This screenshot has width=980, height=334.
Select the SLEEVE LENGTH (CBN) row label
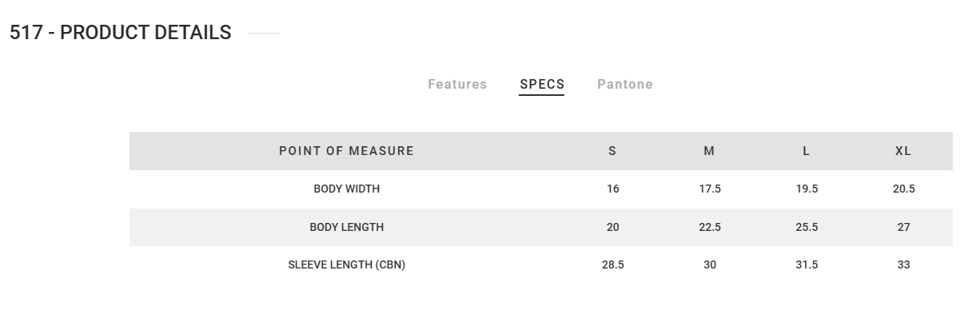coord(346,265)
